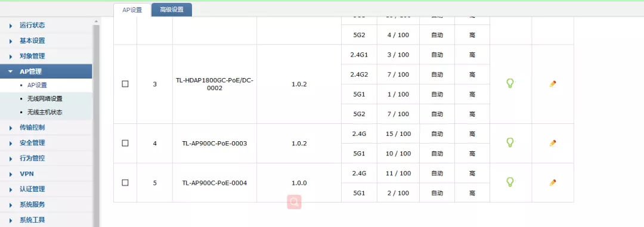
Task: Open 无线网络设置 in the sidebar submenu
Action: 45,98
